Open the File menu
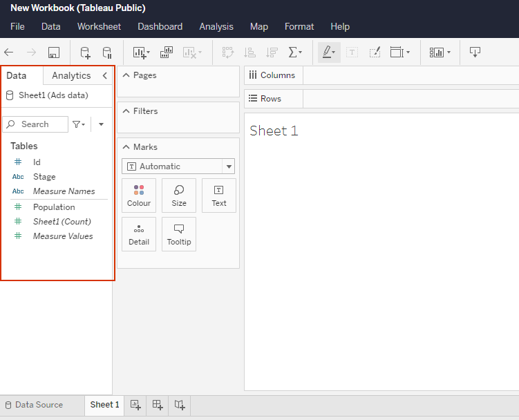 17,26
